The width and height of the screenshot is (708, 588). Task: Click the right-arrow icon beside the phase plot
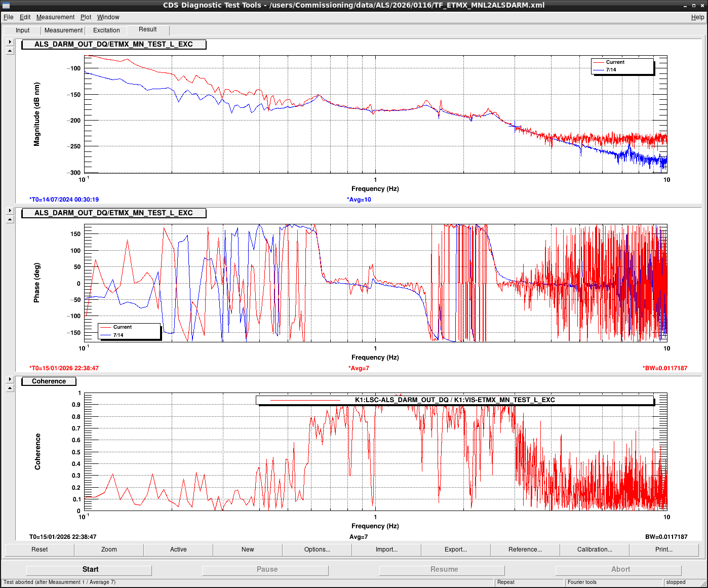(x=10, y=211)
